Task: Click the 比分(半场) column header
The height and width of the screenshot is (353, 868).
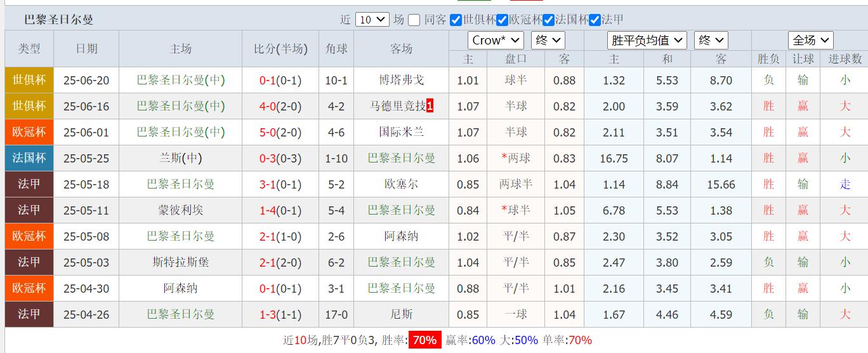Action: click(280, 49)
